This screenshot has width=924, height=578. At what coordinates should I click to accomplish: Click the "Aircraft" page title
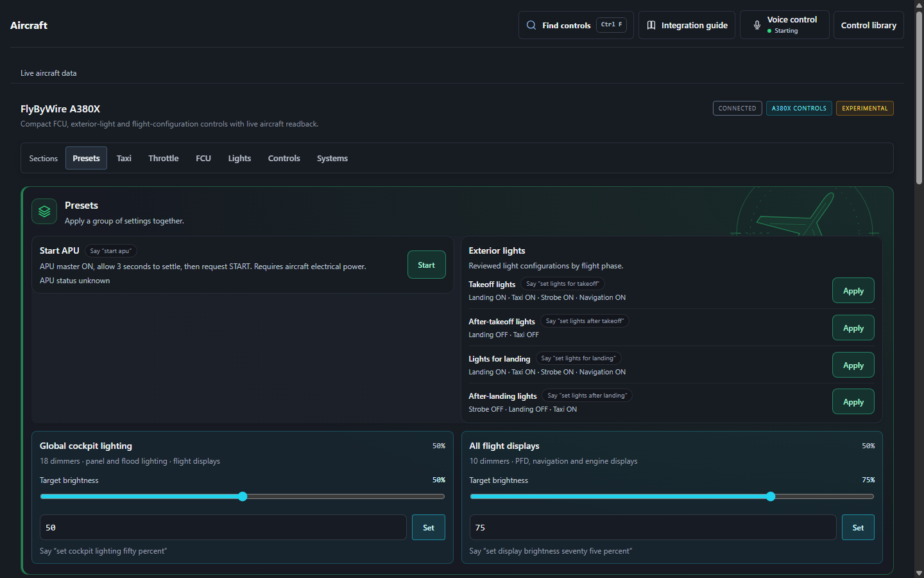pyautogui.click(x=29, y=25)
